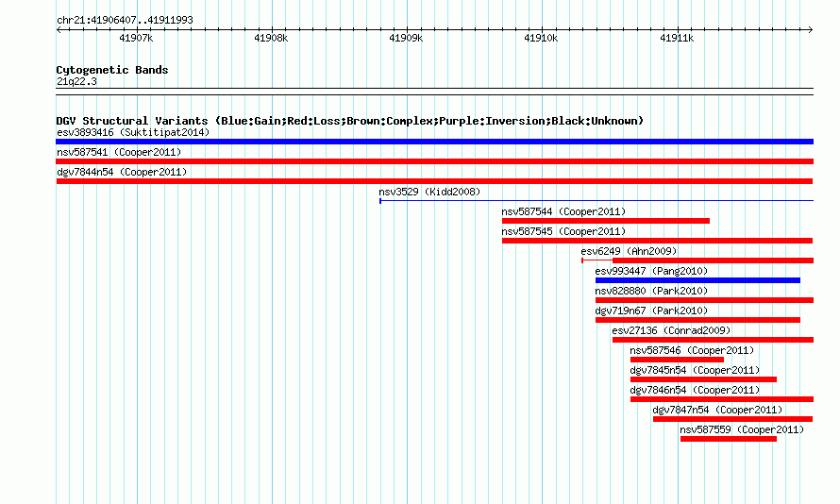Open the dgv7844n54 (Cooper2011) label
This screenshot has width=840, height=504.
pyautogui.click(x=122, y=172)
